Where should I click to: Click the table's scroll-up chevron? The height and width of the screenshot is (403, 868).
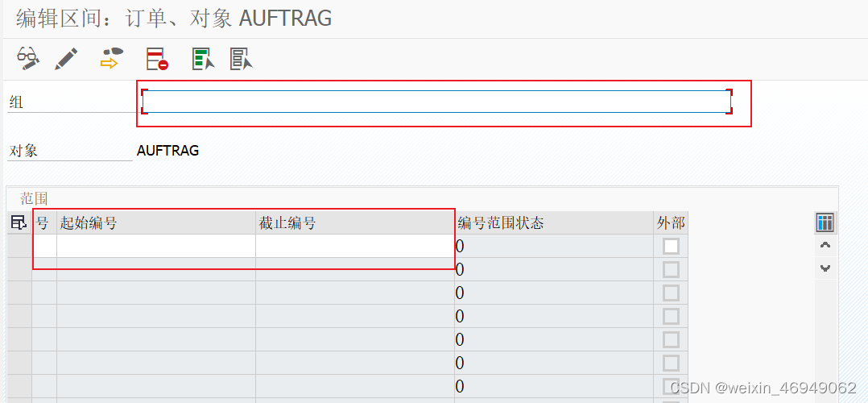click(825, 245)
